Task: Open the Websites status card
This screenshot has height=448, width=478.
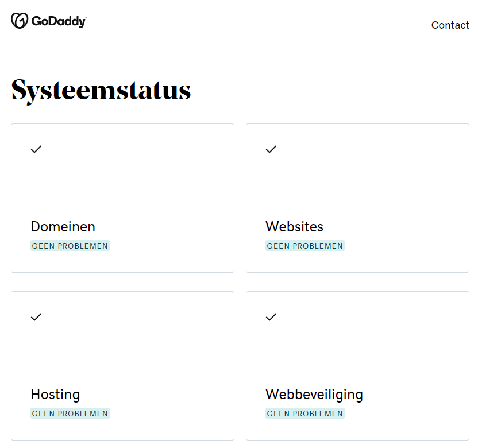Action: (x=357, y=198)
